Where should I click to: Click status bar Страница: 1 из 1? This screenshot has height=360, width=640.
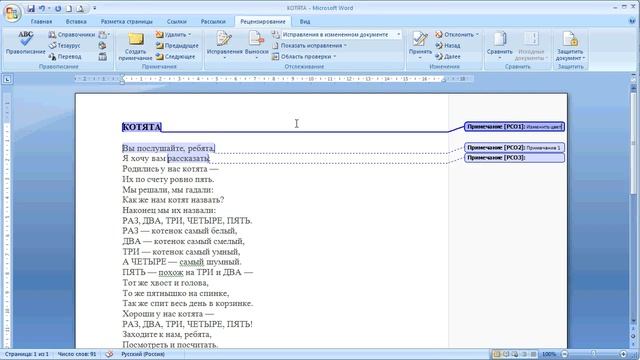point(27,354)
